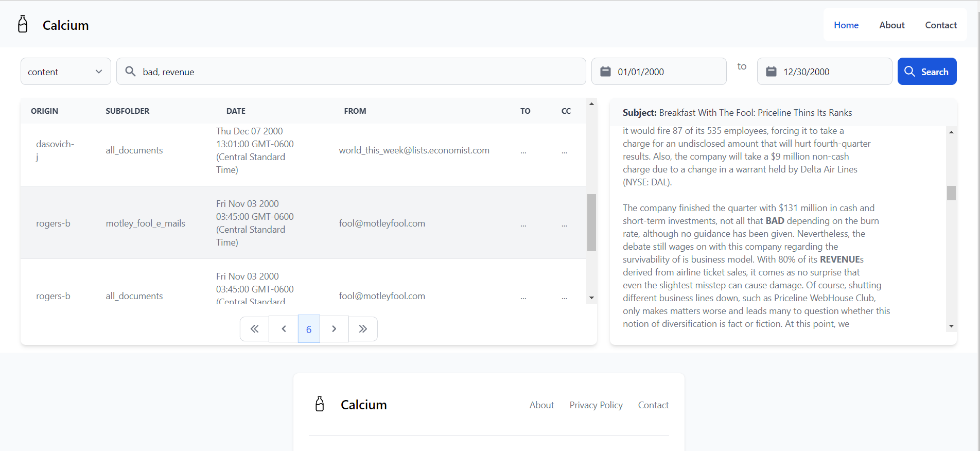The image size is (980, 451).
Task: Click all_documents in the last rogers-b row
Action: (x=134, y=296)
